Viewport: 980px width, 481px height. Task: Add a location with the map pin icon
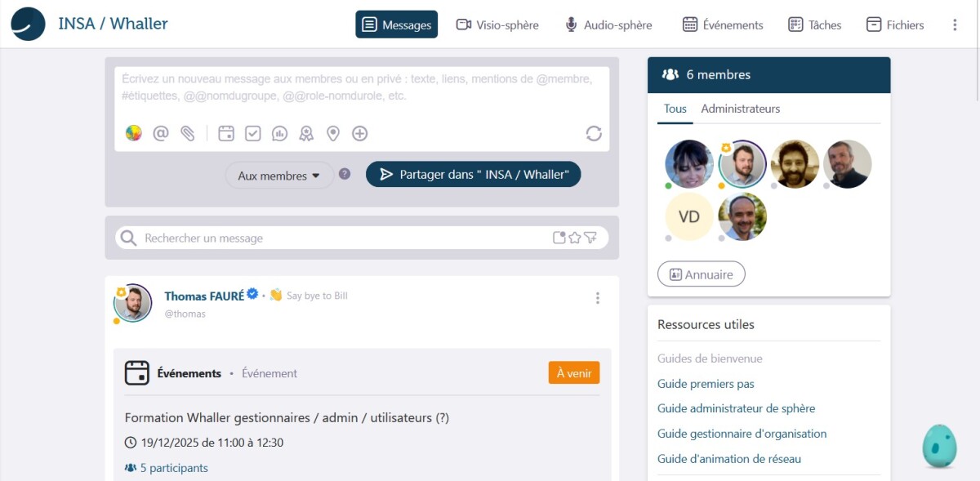tap(332, 133)
